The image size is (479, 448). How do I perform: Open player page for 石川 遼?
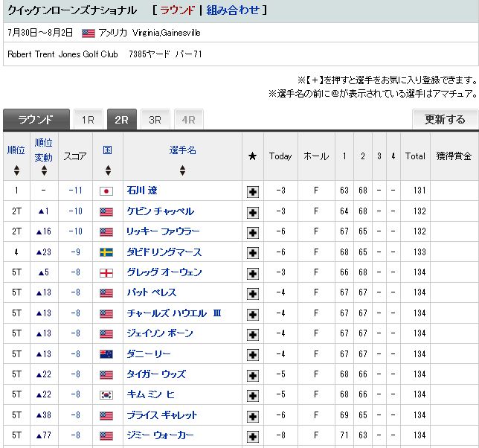pyautogui.click(x=142, y=191)
